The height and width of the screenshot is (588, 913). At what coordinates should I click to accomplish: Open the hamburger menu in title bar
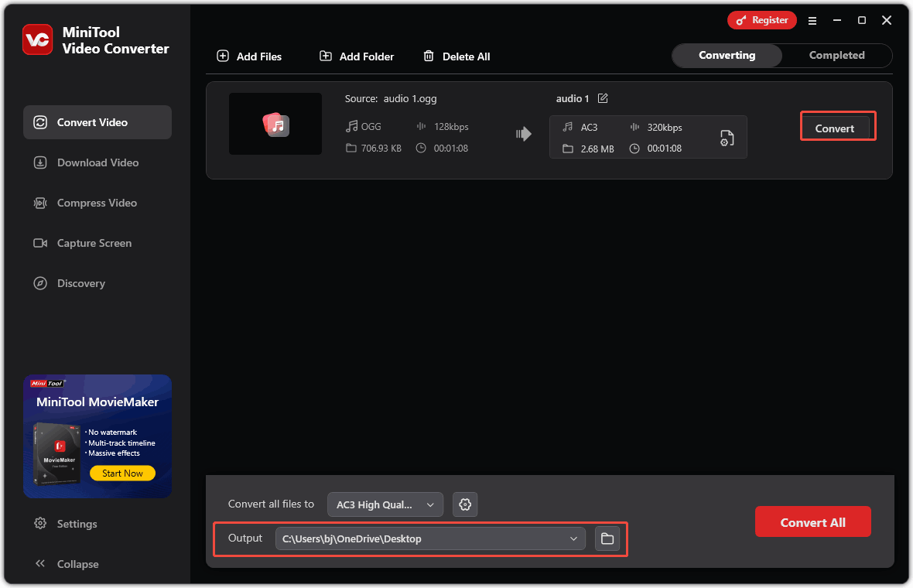pos(812,20)
